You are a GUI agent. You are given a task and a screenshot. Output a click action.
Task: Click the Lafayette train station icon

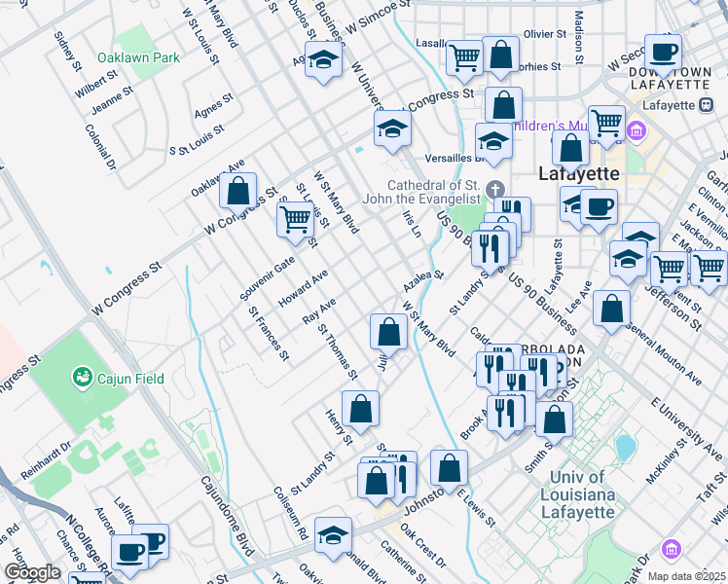click(707, 105)
